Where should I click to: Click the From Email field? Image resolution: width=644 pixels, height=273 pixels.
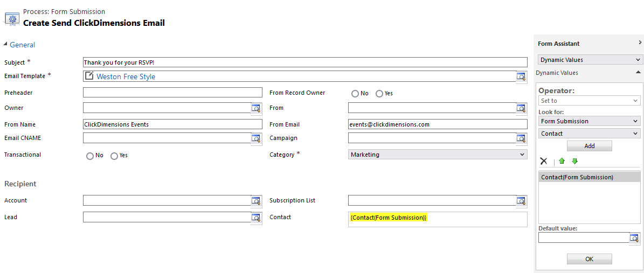(438, 124)
